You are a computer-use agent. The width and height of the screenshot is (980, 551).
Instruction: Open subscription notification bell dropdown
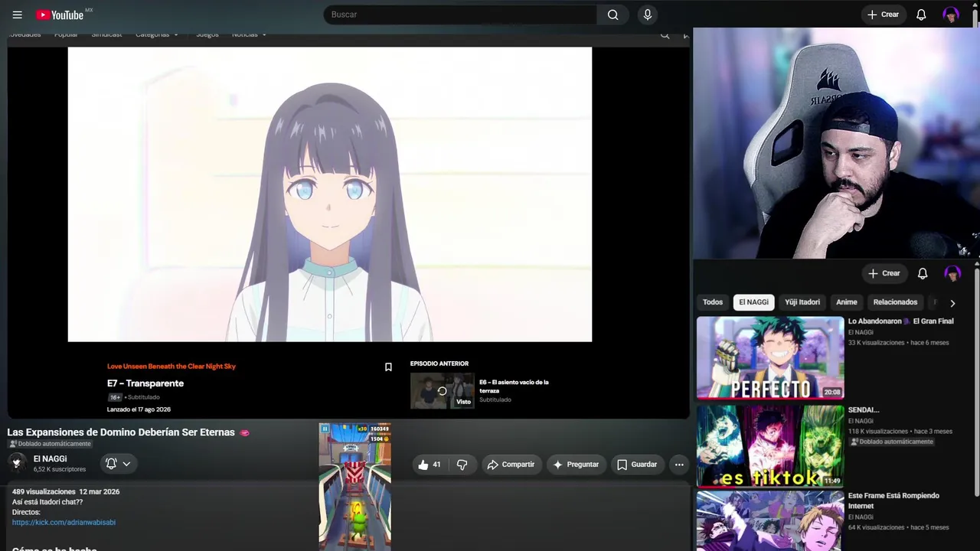tap(118, 464)
